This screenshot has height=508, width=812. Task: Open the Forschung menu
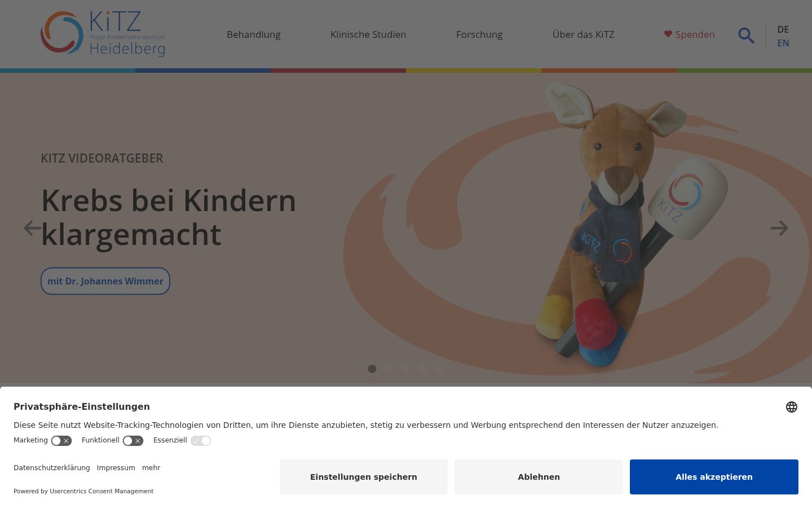pyautogui.click(x=479, y=34)
